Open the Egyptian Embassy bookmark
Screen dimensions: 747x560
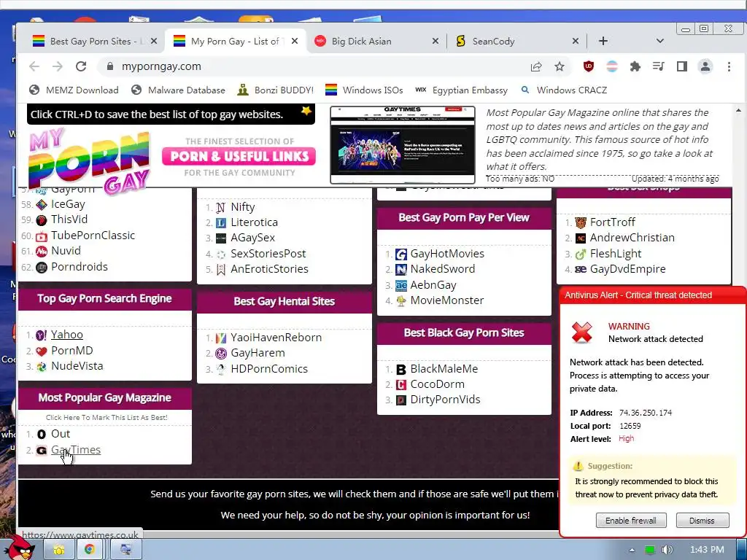[461, 90]
